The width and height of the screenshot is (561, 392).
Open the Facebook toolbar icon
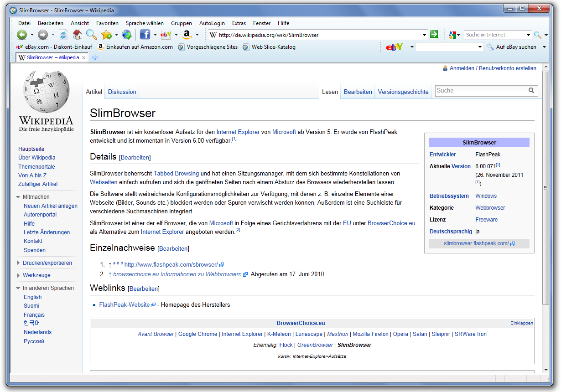click(x=145, y=35)
